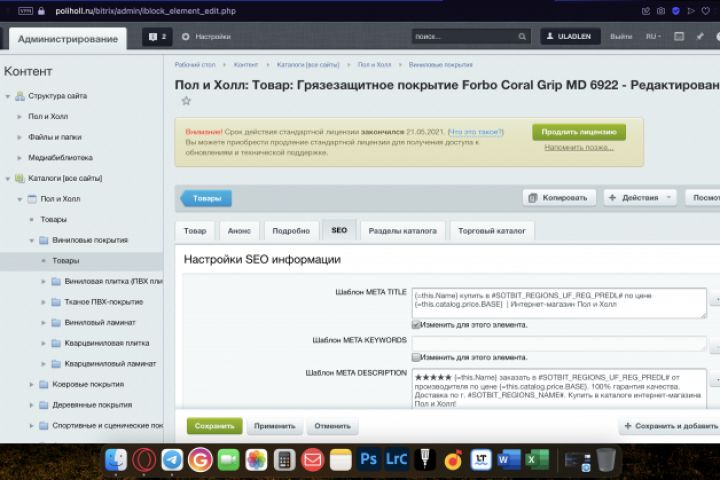Open the Grammarly G icon in the dock
The width and height of the screenshot is (720, 480).
(x=200, y=460)
